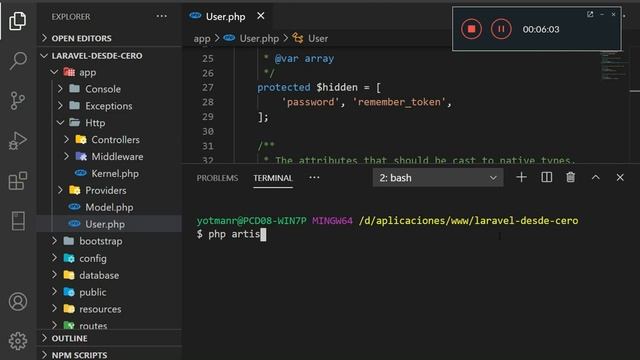Expand the Middleware folder
Viewport: 640px width, 360px height.
click(x=109, y=157)
